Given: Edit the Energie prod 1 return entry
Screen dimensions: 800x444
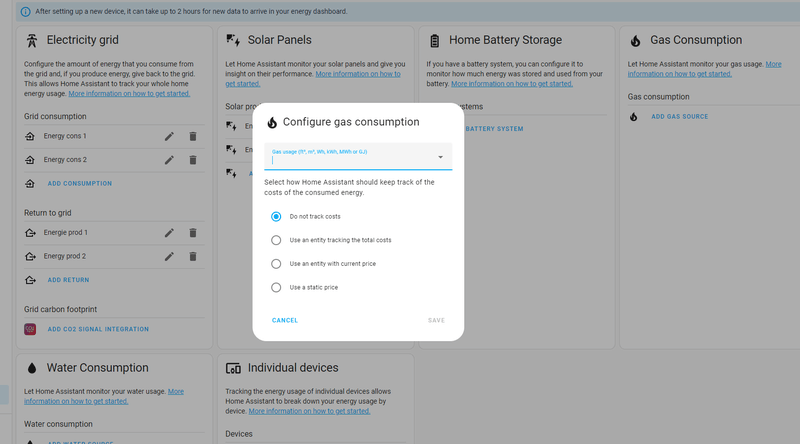Looking at the screenshot, I should click(169, 233).
